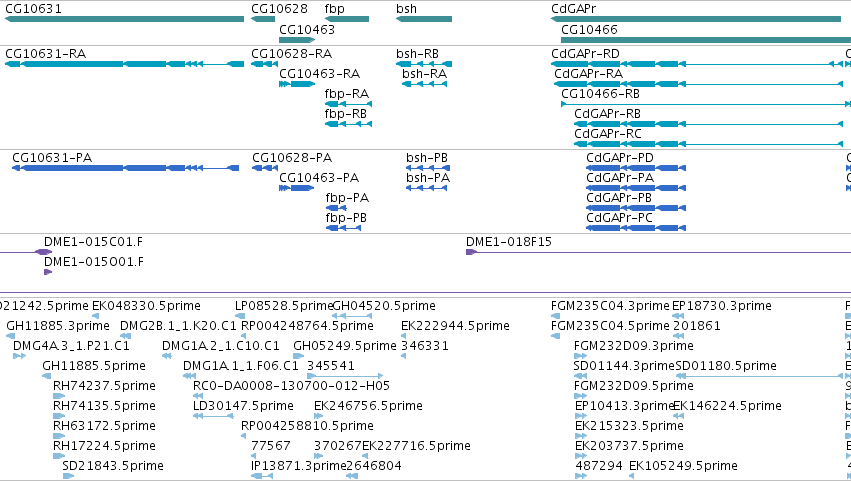851x481 pixels.
Task: Click the CdGAPr-RB transcript label
Action: click(x=607, y=114)
